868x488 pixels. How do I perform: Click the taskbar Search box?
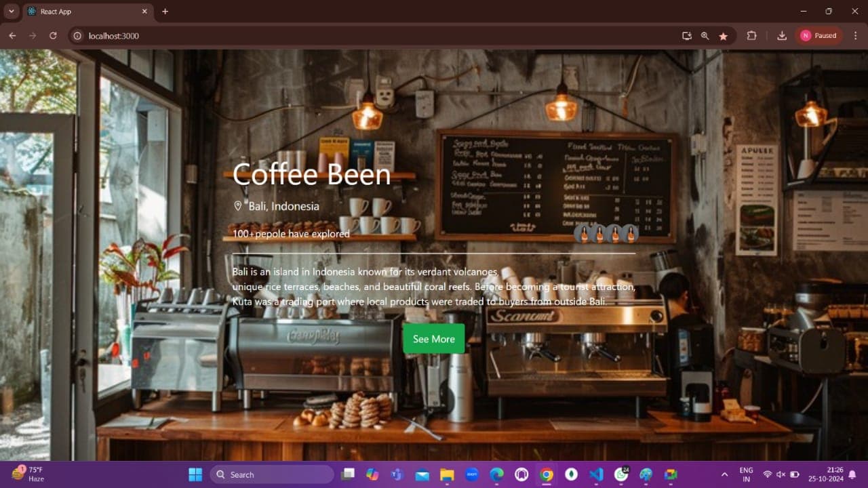(x=271, y=474)
